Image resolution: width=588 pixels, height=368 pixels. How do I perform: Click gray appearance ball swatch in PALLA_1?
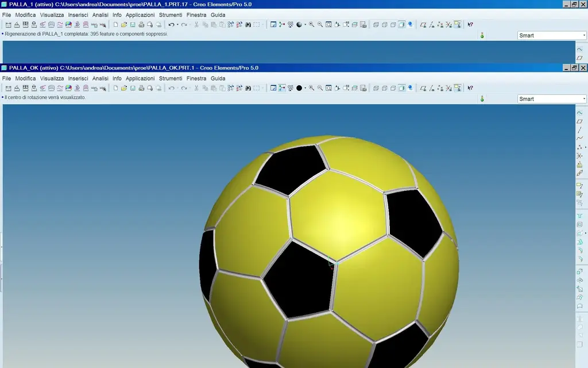pos(299,24)
